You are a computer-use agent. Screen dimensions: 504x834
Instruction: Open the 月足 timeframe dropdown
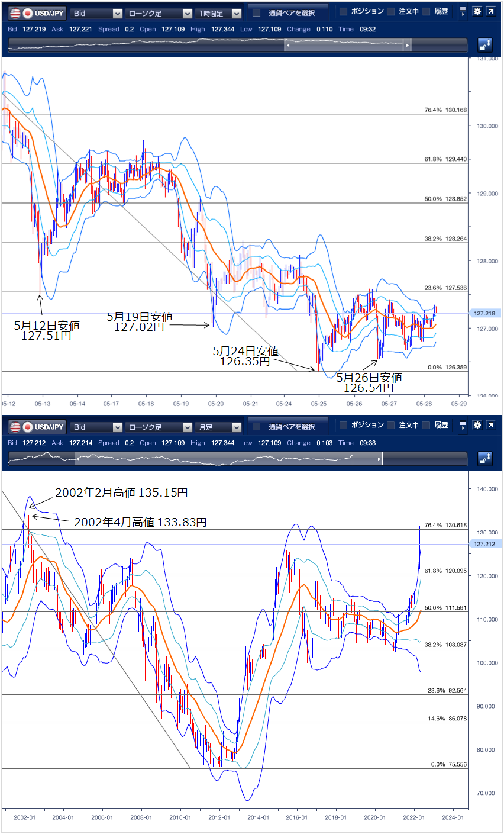[x=219, y=427]
